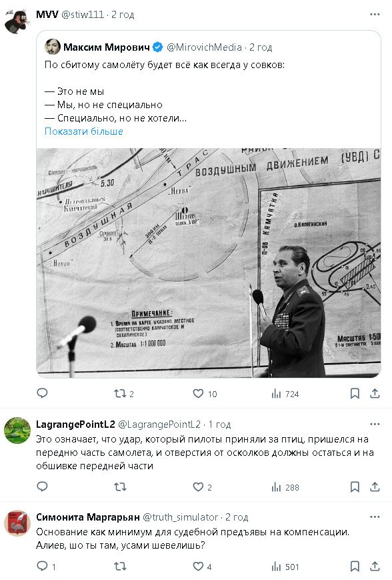Open more options on LagrangePointL2 reply
The height and width of the screenshot is (580, 392).
375,424
